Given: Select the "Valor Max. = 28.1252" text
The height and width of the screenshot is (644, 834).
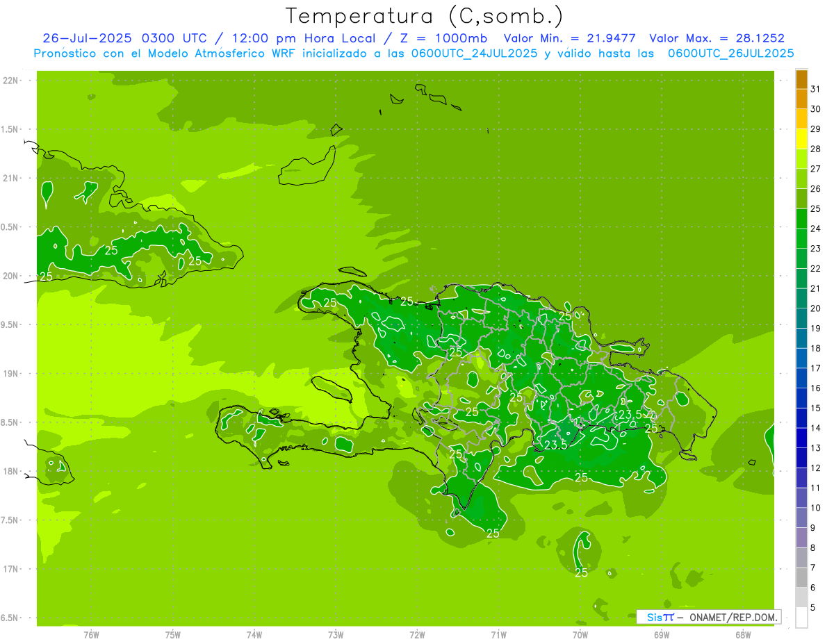Looking at the screenshot, I should pos(717,38).
